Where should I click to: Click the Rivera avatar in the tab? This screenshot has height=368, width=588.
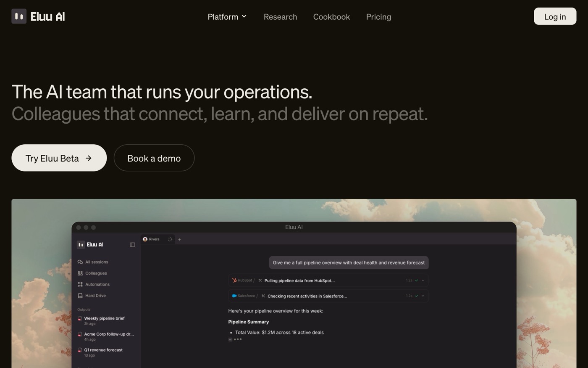[x=145, y=239]
